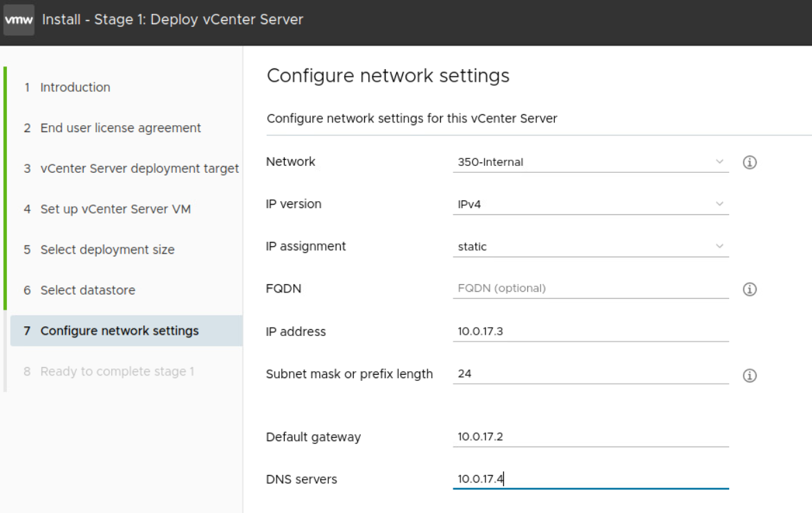Focus the IP address field
812x513 pixels.
[590, 331]
